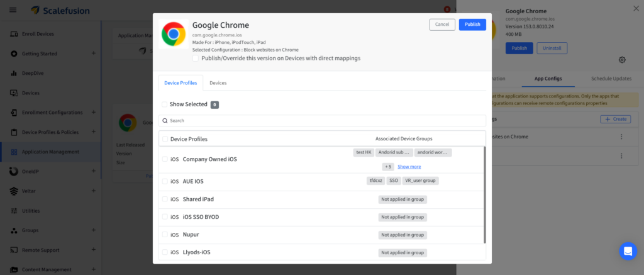Click the Groups sidebar icon
The width and height of the screenshot is (644, 275).
coord(14,230)
